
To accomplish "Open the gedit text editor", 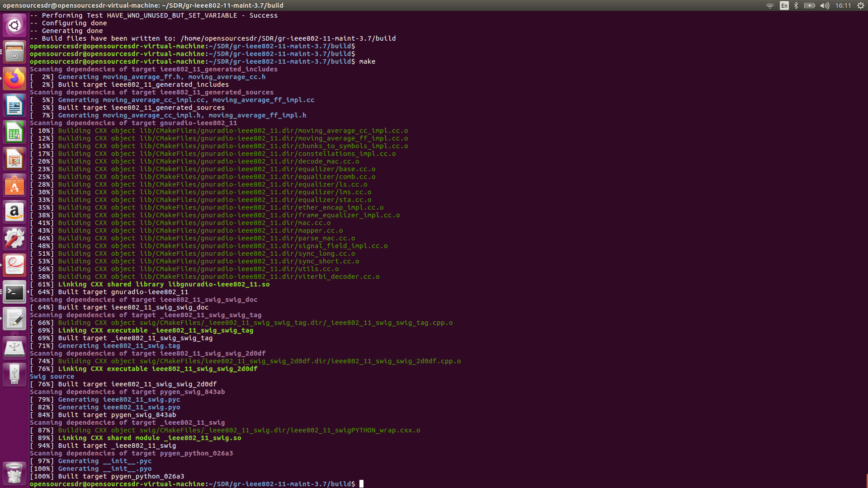I will [14, 319].
